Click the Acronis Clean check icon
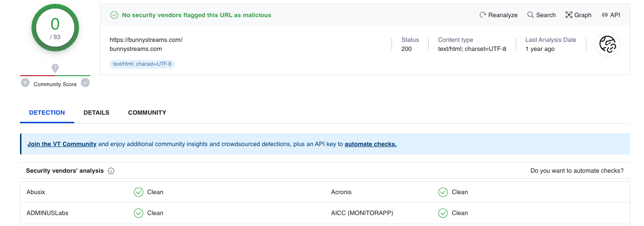The image size is (644, 226). [443, 192]
